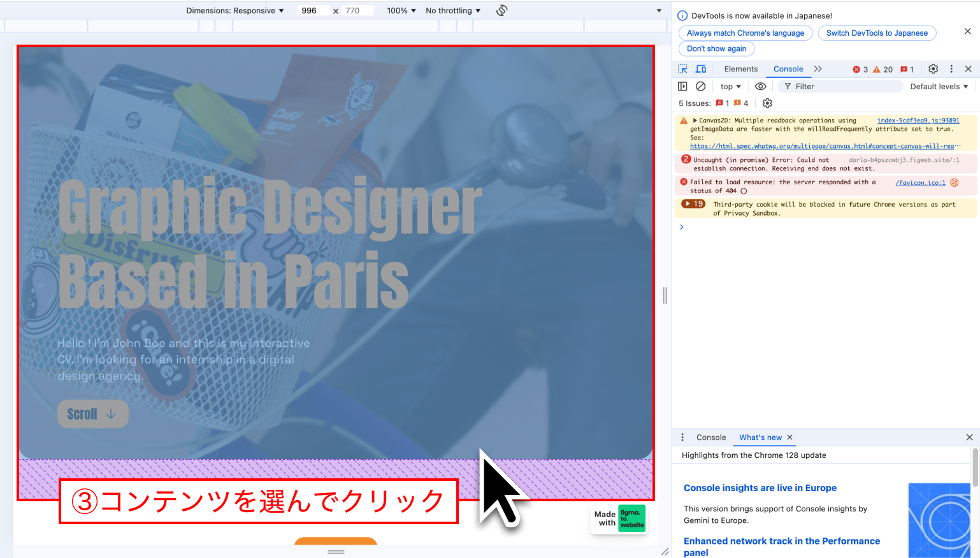The image size is (980, 558).
Task: Open DevTools settings gear in top toolbar
Action: (x=933, y=69)
